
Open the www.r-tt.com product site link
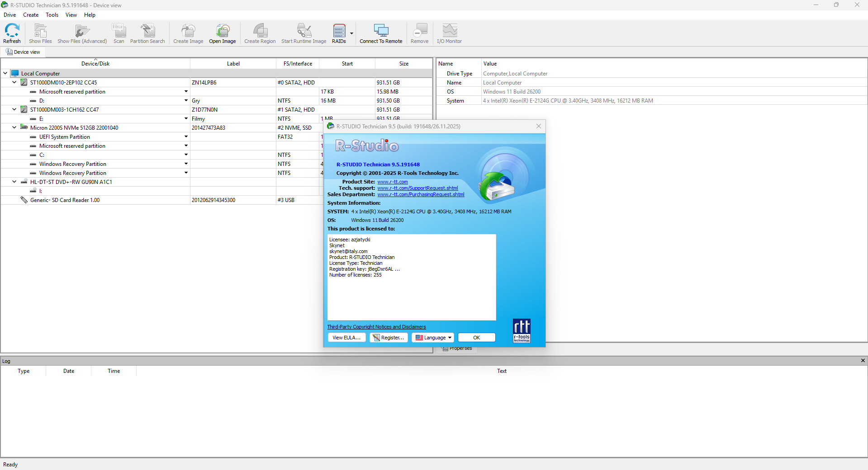[392, 182]
